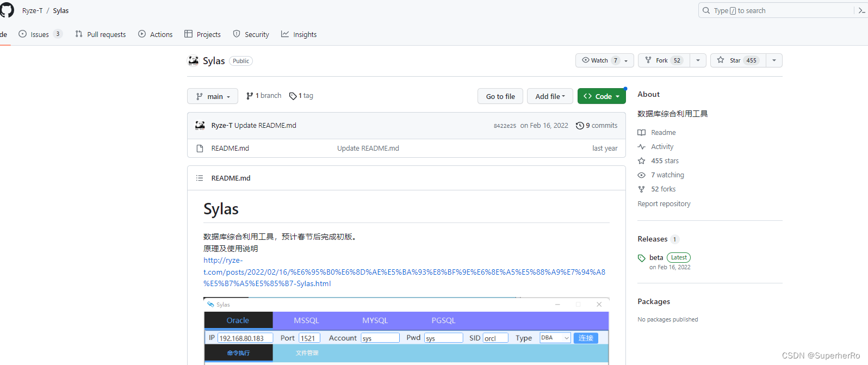Expand the Fork dropdown arrow
The height and width of the screenshot is (365, 868).
tap(698, 60)
